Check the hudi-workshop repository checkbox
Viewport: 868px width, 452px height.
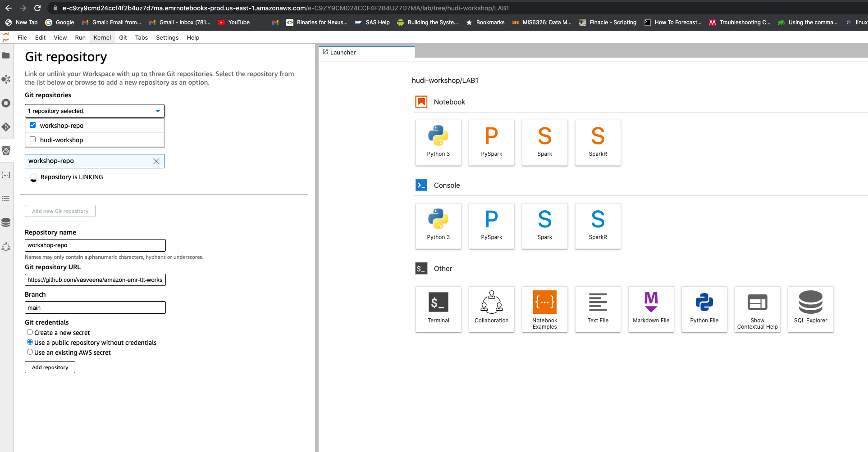(x=32, y=140)
